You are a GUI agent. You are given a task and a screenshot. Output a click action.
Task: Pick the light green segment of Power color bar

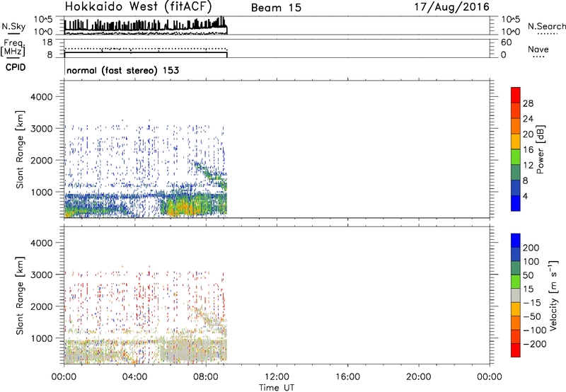coord(516,157)
